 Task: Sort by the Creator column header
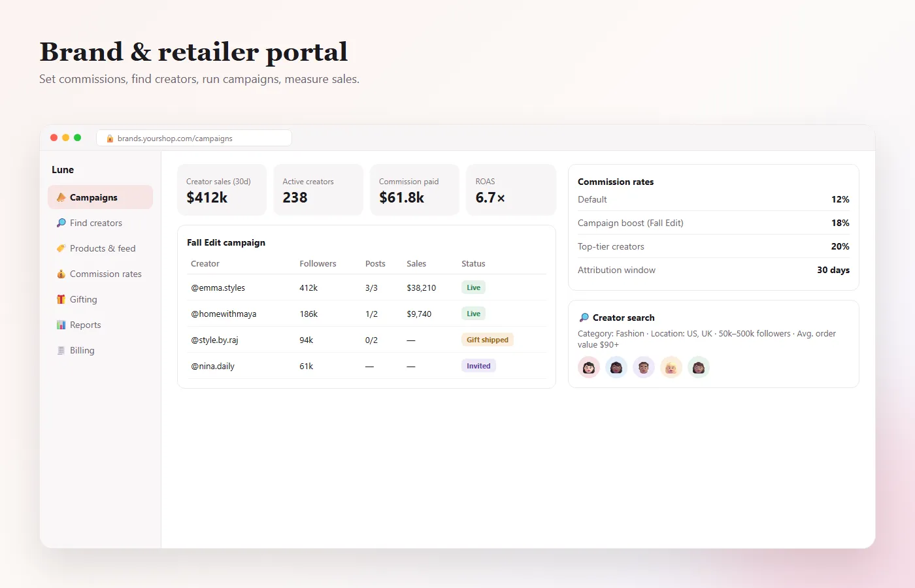click(x=205, y=264)
